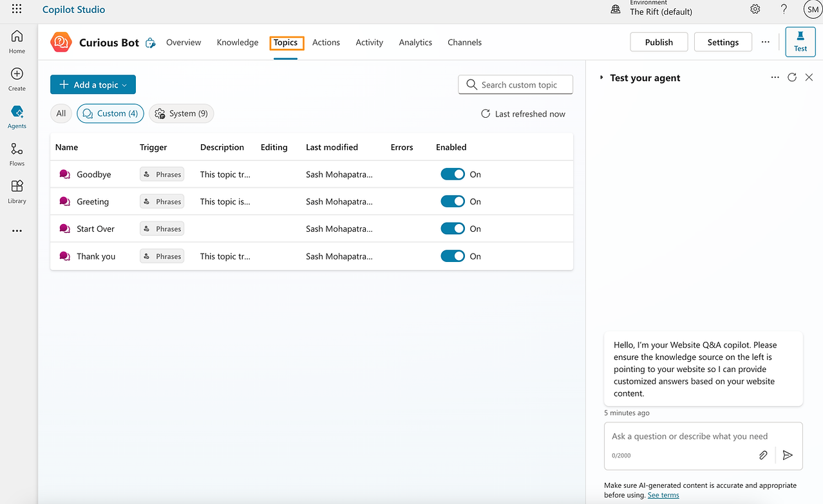Click the Trigger column header
Screen dimensions: 823x504
coord(153,147)
